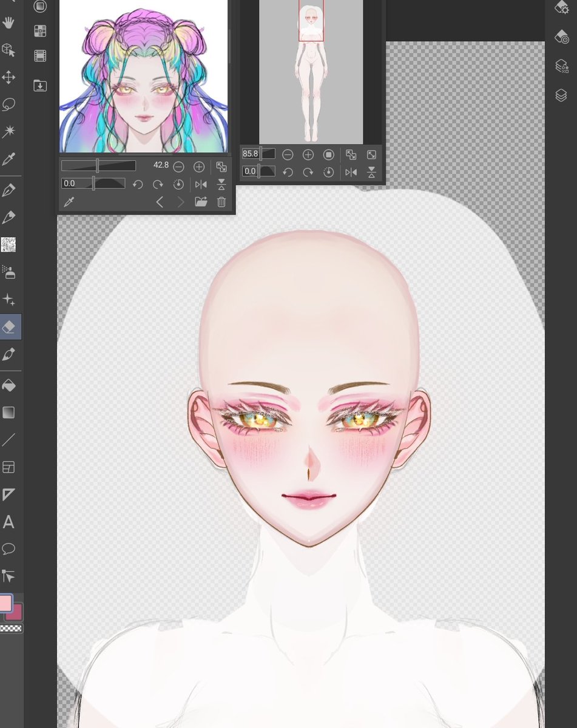Zoom out in the Sub View panel
The height and width of the screenshot is (728, 577).
(178, 166)
